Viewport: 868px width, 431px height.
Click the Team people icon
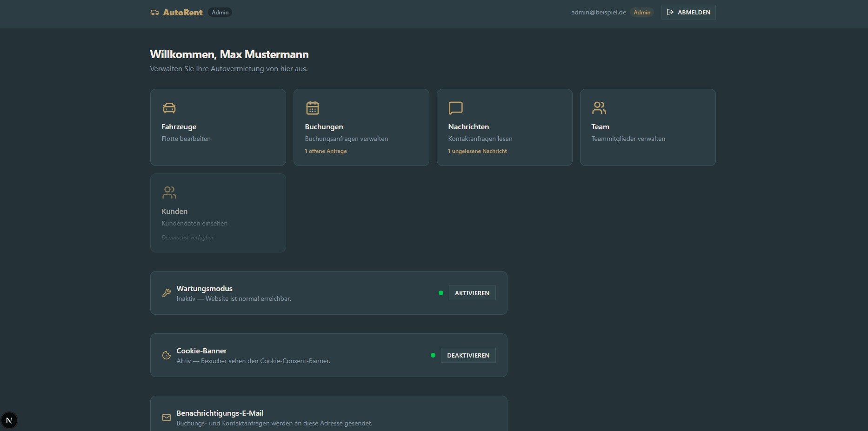coord(599,108)
